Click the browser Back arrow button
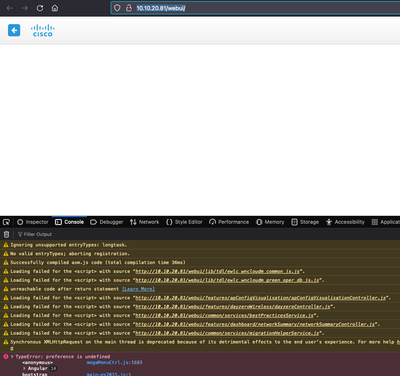The image size is (400, 376). (9, 8)
